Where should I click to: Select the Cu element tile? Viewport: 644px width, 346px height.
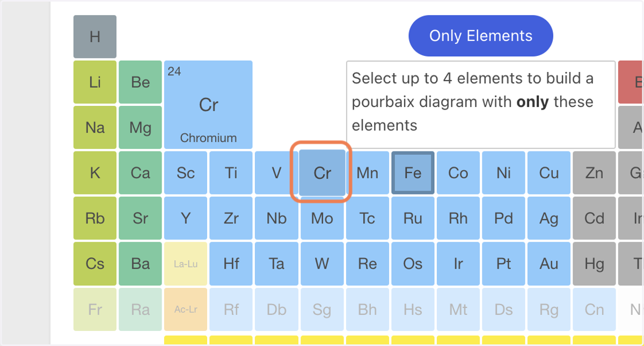pos(549,172)
